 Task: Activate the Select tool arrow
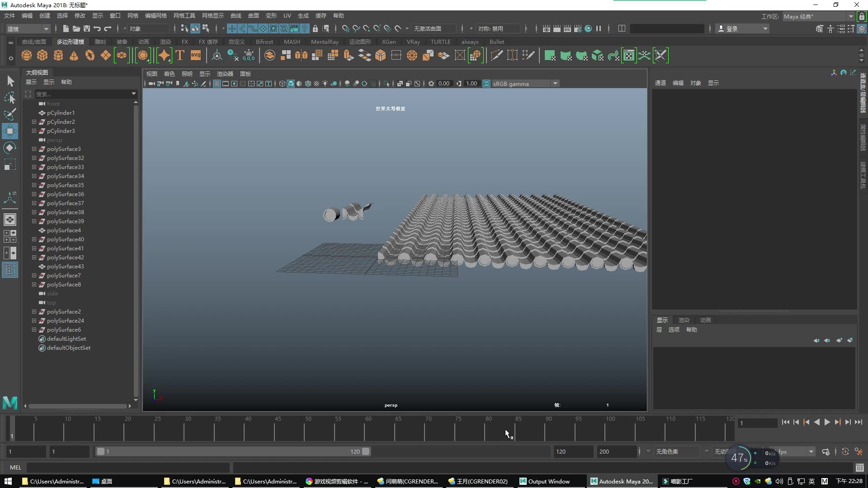10,81
